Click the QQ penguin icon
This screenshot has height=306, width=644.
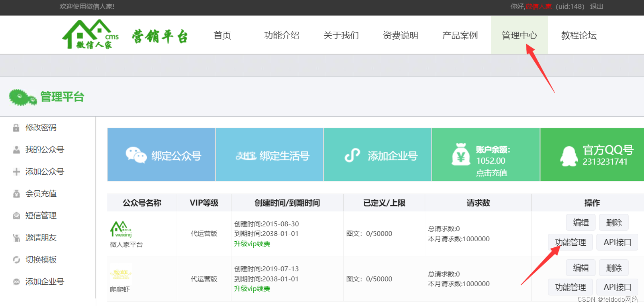click(569, 156)
